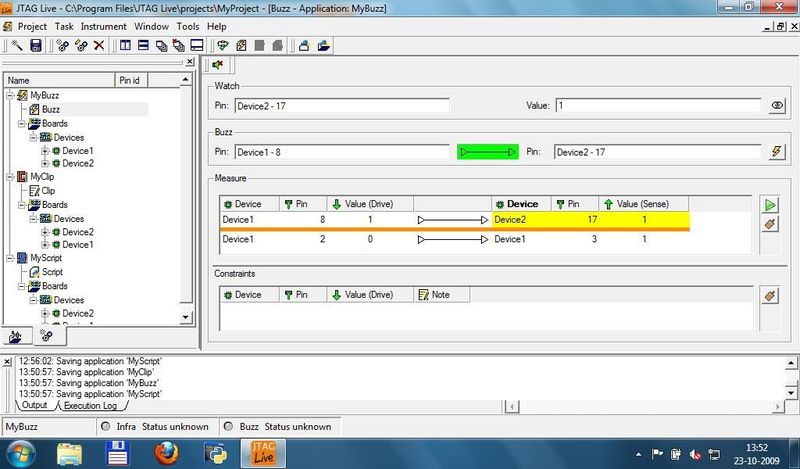Click the add application gears icon
This screenshot has width=800, height=469.
[x=63, y=46]
